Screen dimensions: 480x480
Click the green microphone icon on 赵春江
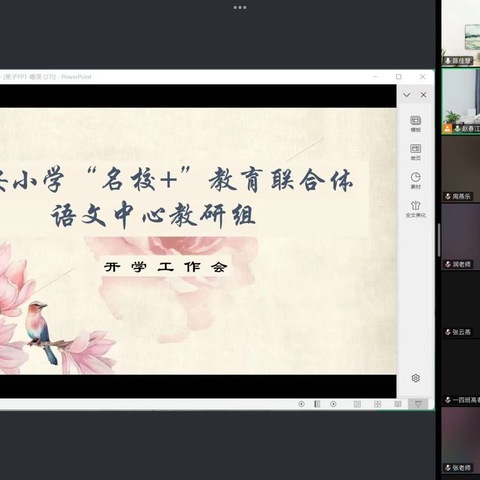point(458,128)
